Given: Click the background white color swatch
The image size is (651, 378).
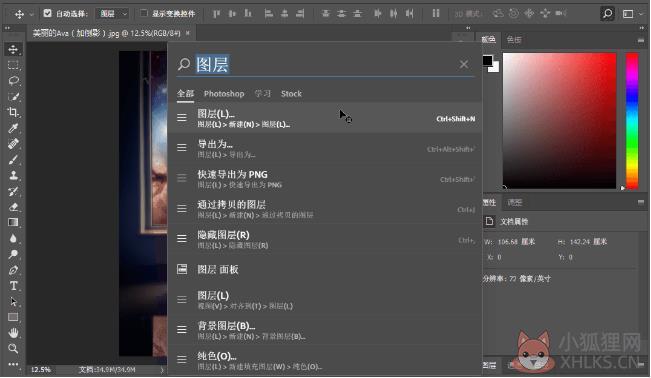Looking at the screenshot, I should tap(495, 68).
